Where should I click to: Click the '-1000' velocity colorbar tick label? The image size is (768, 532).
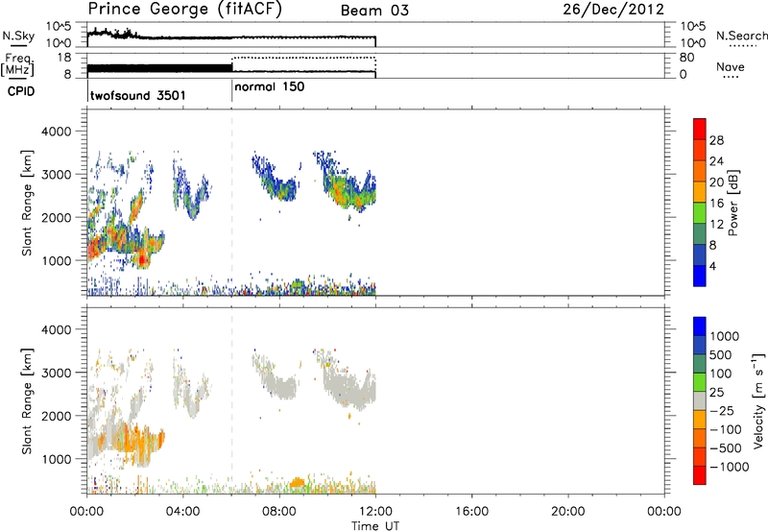click(730, 467)
